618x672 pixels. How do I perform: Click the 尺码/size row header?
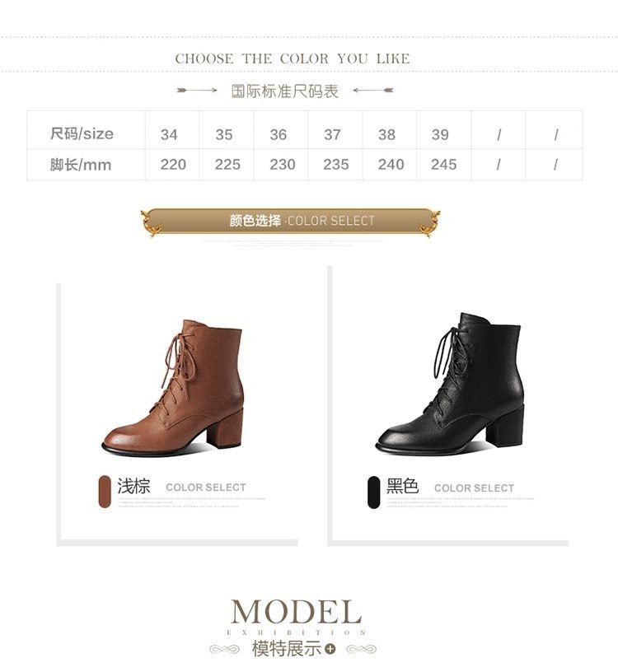coord(82,133)
